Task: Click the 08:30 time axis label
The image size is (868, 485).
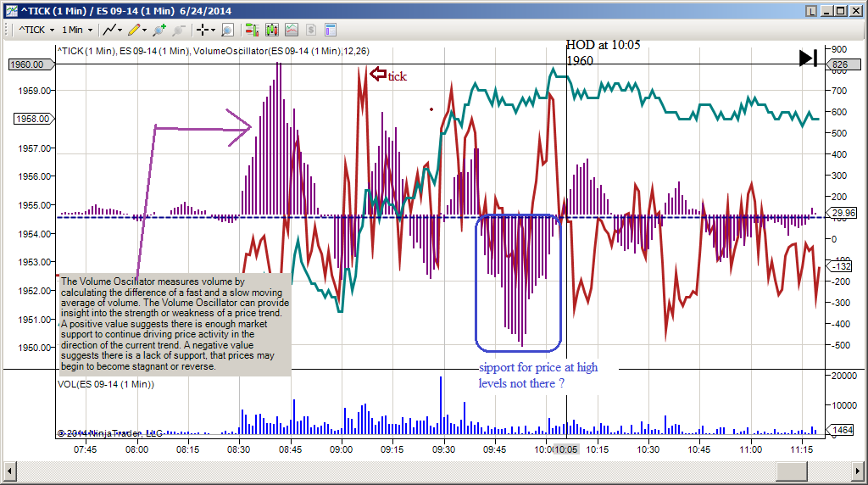Action: coord(238,449)
